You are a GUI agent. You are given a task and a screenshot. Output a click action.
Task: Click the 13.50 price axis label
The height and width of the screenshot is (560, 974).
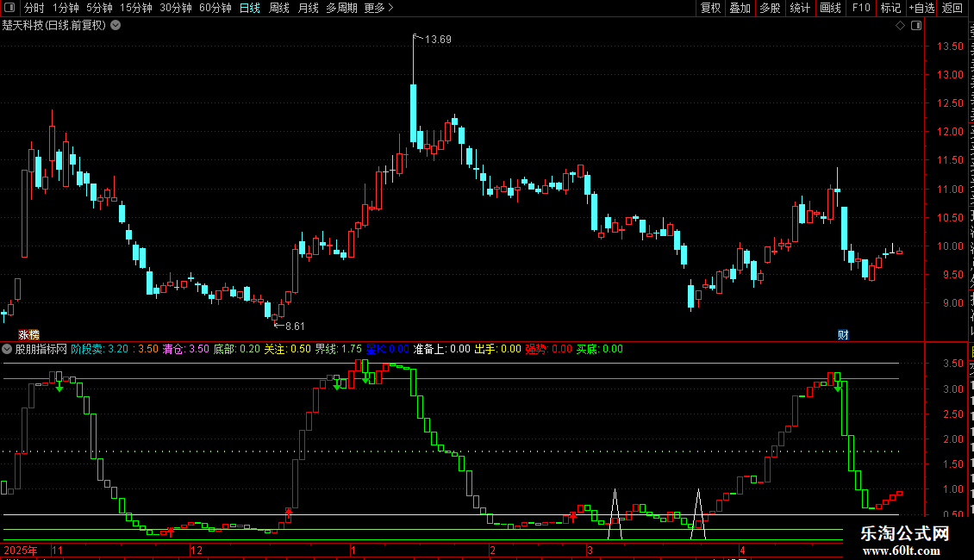(950, 47)
